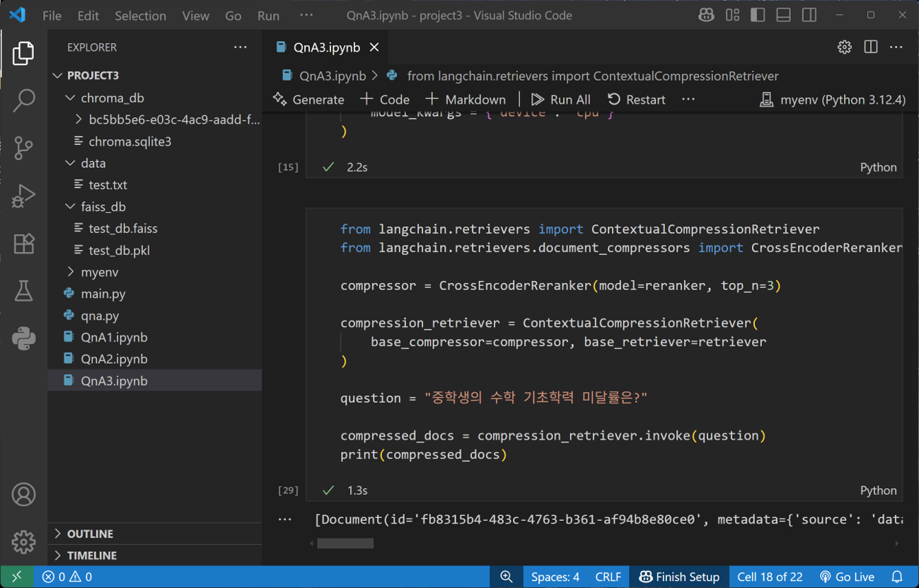Open editor More Actions ellipsis

[x=896, y=47]
